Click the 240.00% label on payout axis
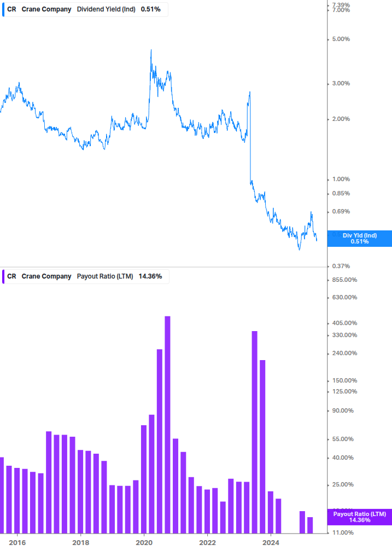The image size is (392, 550). point(344,353)
